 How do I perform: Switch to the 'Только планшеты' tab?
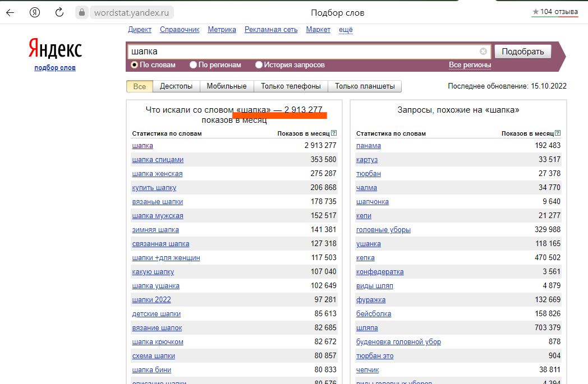pyautogui.click(x=365, y=86)
